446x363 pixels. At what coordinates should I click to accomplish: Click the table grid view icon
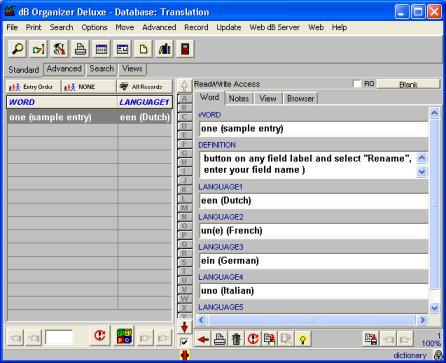(101, 49)
